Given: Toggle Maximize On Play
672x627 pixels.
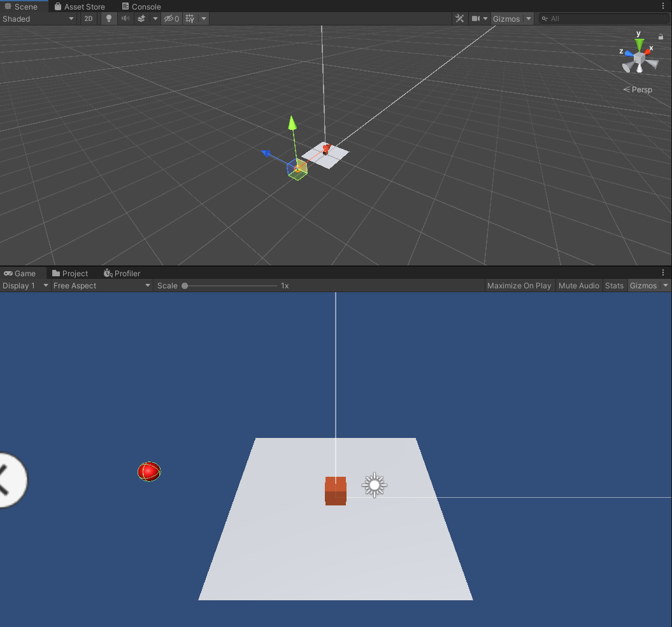Looking at the screenshot, I should click(x=519, y=285).
